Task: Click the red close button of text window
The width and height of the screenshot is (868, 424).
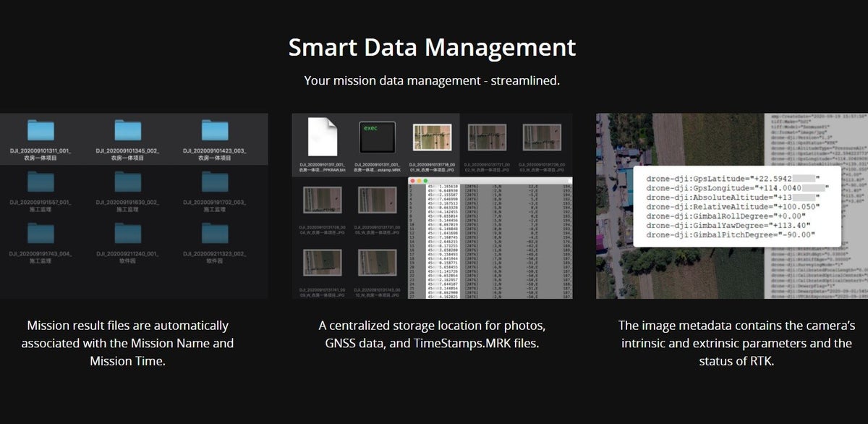Action: [x=412, y=179]
